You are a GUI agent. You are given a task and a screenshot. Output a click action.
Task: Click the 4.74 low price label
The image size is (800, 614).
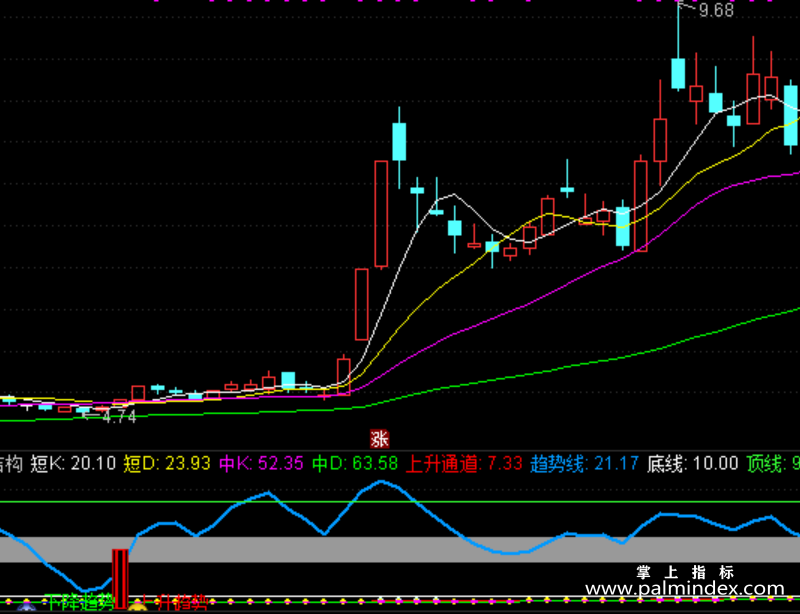(119, 417)
